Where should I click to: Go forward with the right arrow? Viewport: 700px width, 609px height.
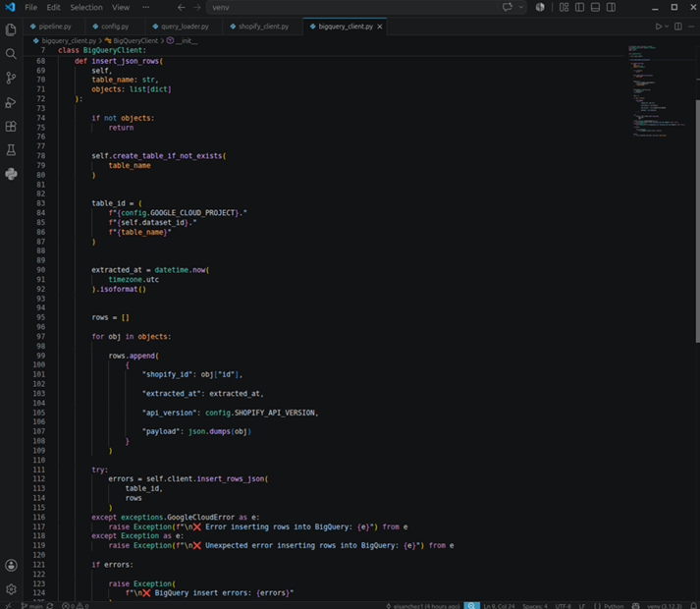coord(197,7)
